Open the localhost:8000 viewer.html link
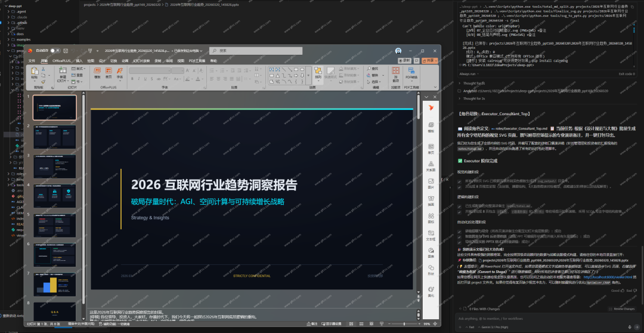Screen dimensions: 644x333 [606, 277]
